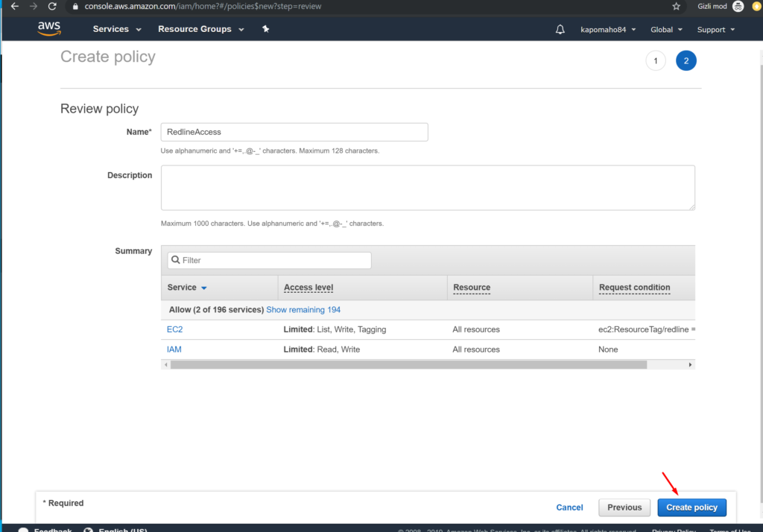Click the browser address bar URL
The image size is (763, 532).
203,6
